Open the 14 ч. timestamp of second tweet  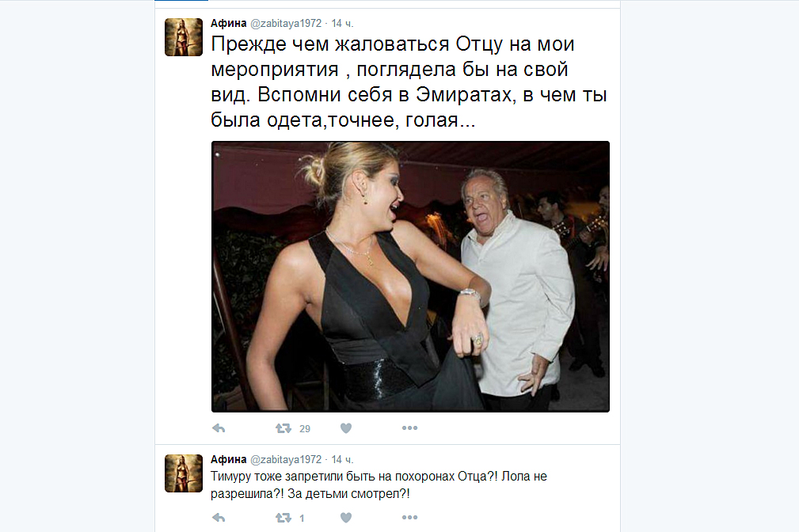[342, 460]
